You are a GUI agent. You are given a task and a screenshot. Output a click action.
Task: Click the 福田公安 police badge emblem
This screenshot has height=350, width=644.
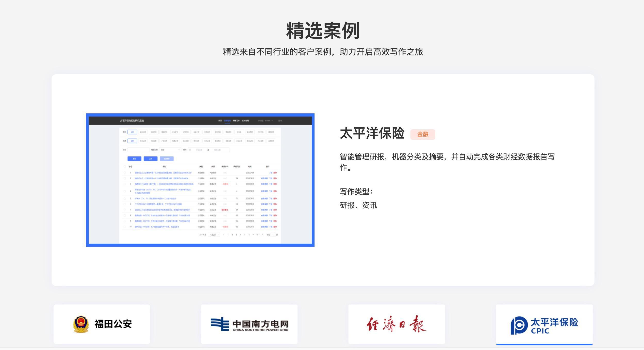click(81, 324)
